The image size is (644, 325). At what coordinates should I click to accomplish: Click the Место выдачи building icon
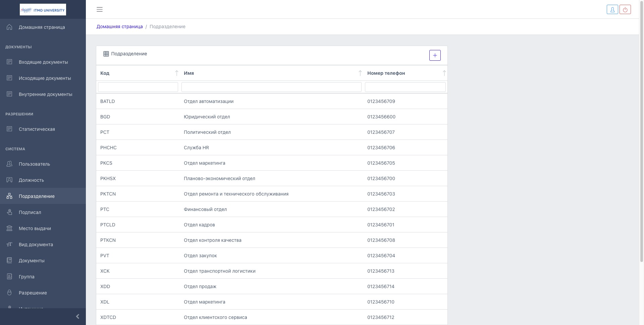pos(9,228)
